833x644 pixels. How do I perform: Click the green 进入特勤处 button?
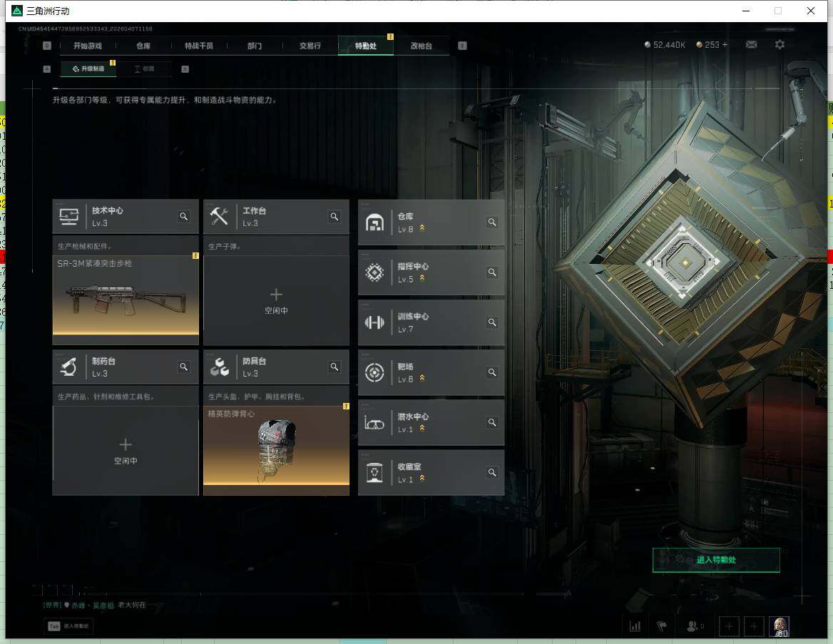[x=716, y=560]
